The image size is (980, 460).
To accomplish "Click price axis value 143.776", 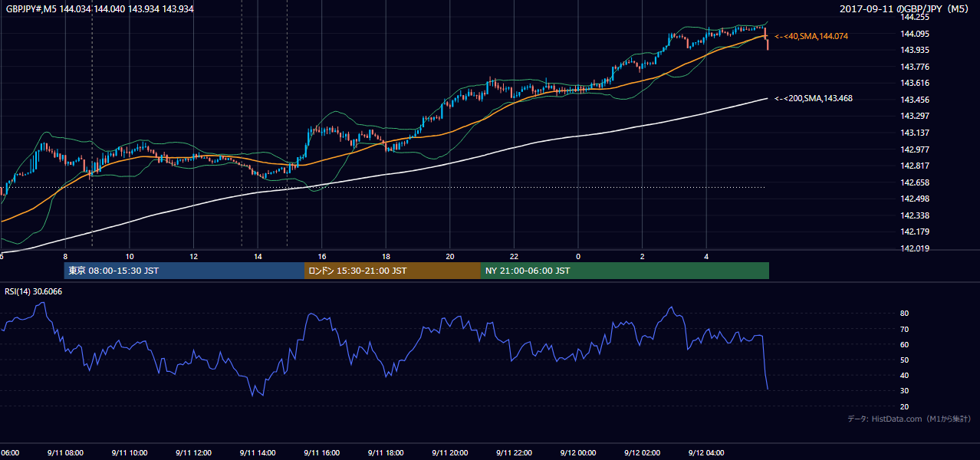I will [x=915, y=67].
